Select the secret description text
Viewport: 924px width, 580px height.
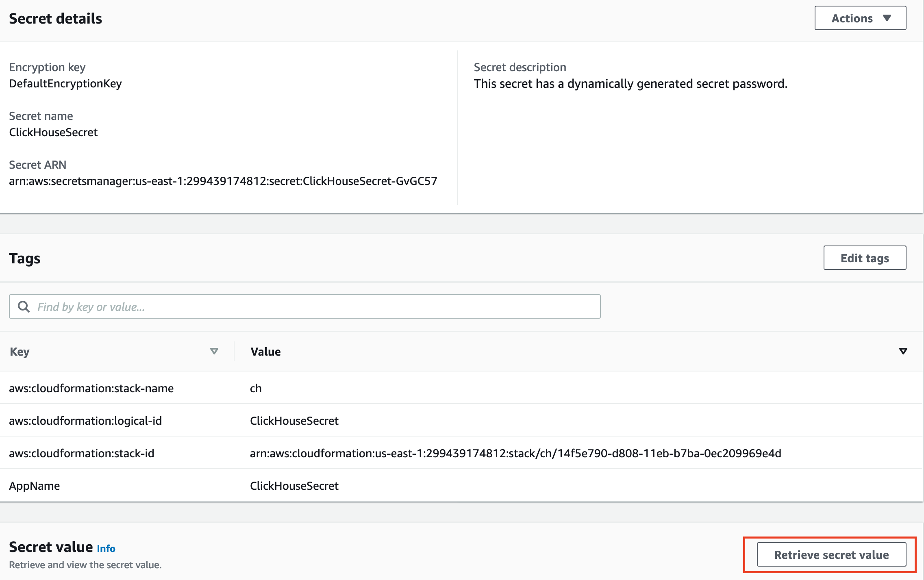(630, 83)
